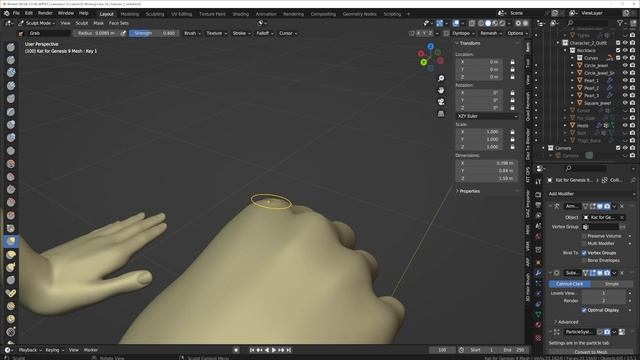The image size is (640, 360).
Task: Open the Brush settings dropdown
Action: [x=192, y=33]
